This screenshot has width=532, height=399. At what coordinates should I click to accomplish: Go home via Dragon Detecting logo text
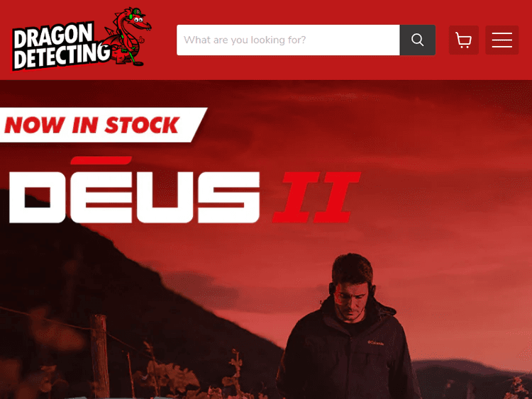[60, 47]
